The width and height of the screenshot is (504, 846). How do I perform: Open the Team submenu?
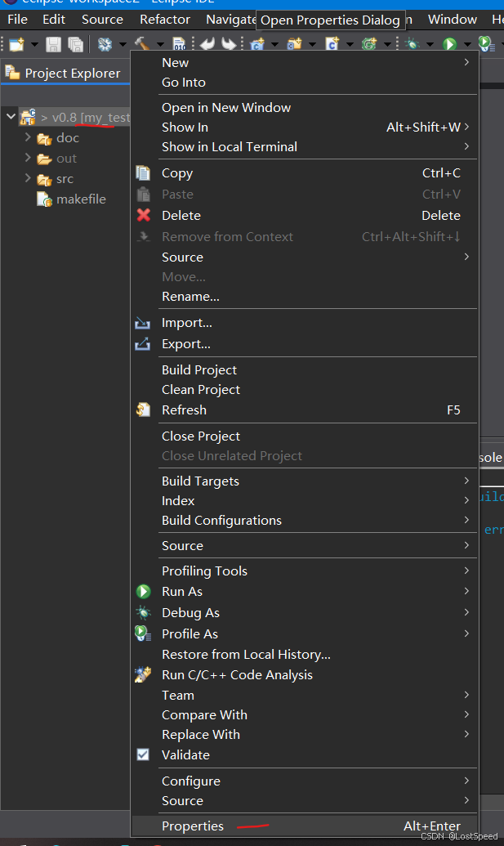(305, 696)
